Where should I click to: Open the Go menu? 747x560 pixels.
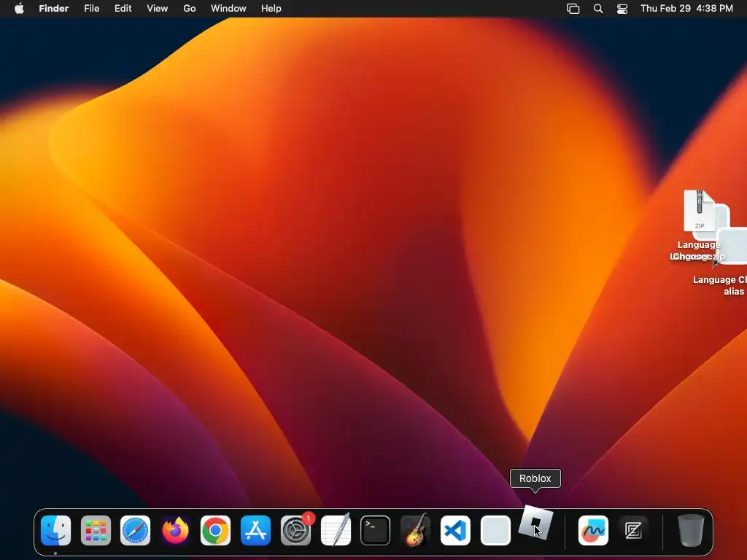[190, 9]
